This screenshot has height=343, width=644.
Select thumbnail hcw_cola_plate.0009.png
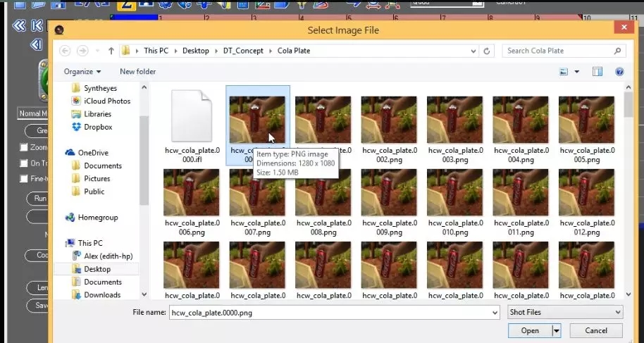pos(389,192)
